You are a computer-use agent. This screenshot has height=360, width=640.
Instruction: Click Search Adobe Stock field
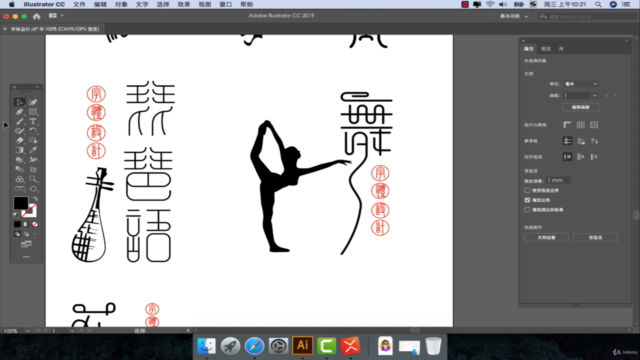coord(588,16)
